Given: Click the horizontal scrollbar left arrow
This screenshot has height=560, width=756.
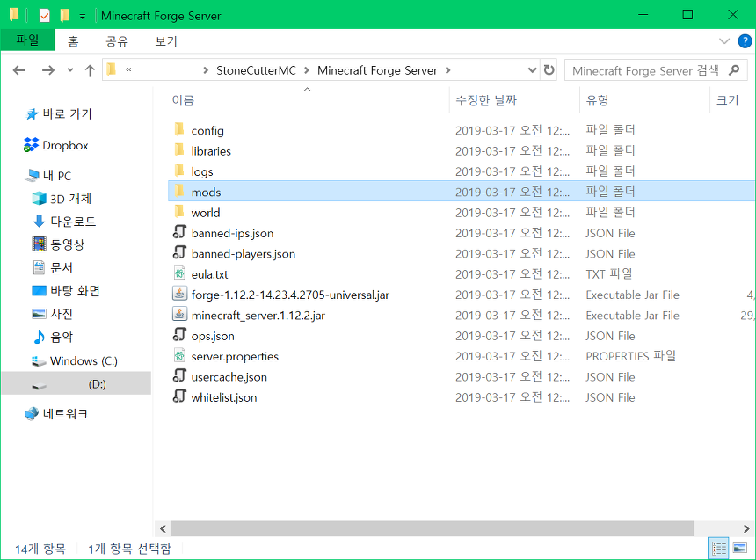Looking at the screenshot, I should coord(163,528).
